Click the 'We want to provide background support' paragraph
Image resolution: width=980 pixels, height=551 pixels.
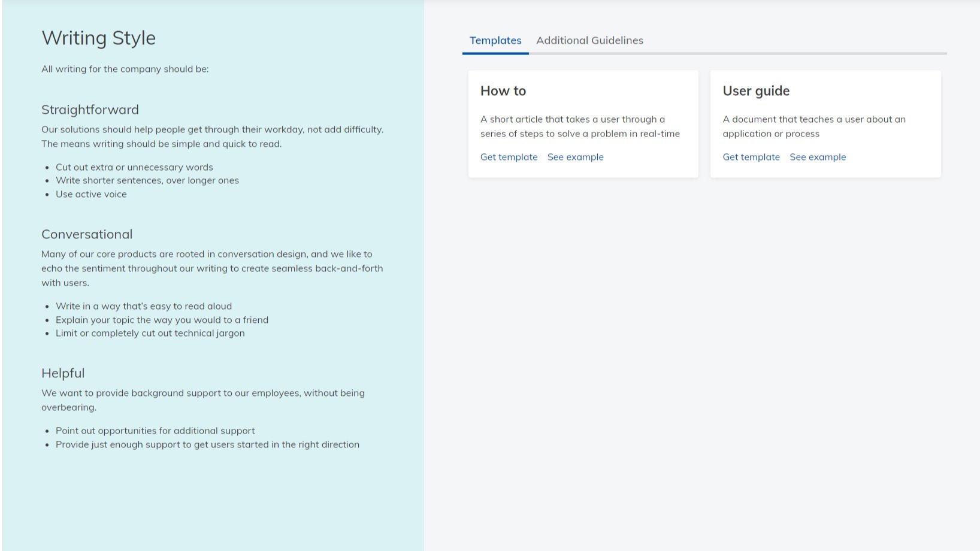pos(203,400)
